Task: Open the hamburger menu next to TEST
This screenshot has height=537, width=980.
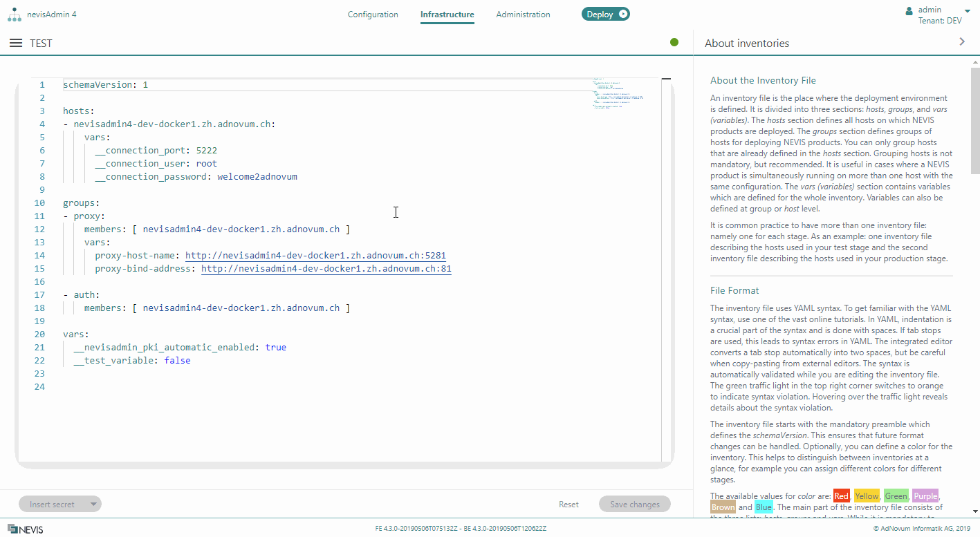Action: click(x=16, y=43)
